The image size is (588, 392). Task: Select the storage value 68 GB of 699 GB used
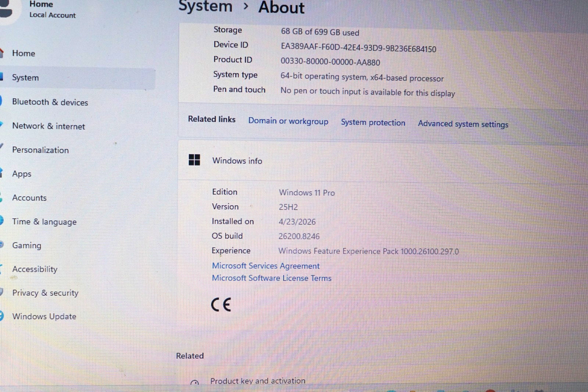pos(320,32)
